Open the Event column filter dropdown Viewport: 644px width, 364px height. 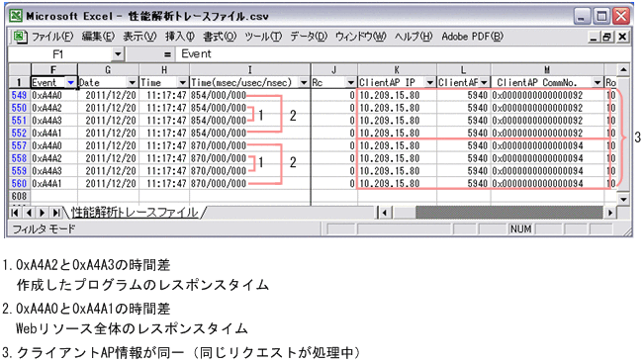pos(70,83)
